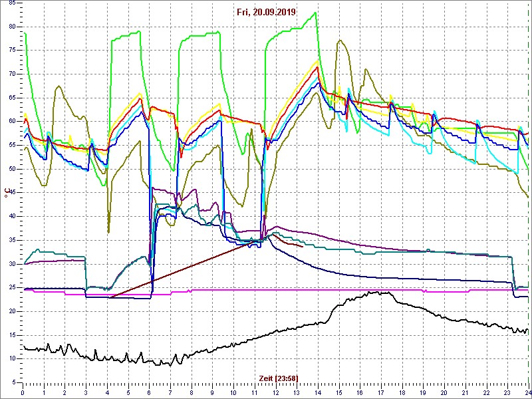Select the temperature axis label '75'
This screenshot has width=532, height=399.
click(x=11, y=51)
